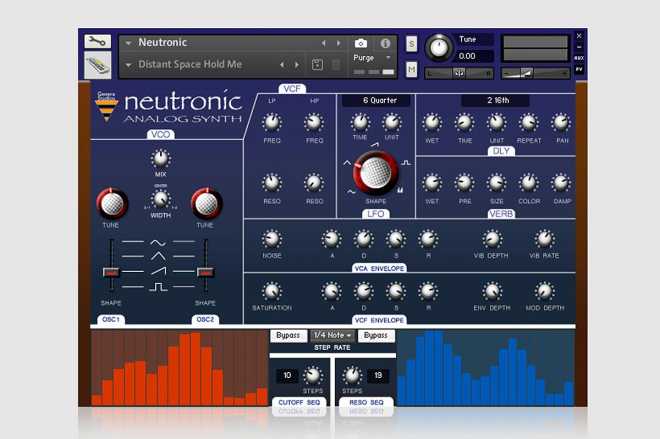Select the OSC2 tab label
The image size is (660, 439).
click(207, 320)
